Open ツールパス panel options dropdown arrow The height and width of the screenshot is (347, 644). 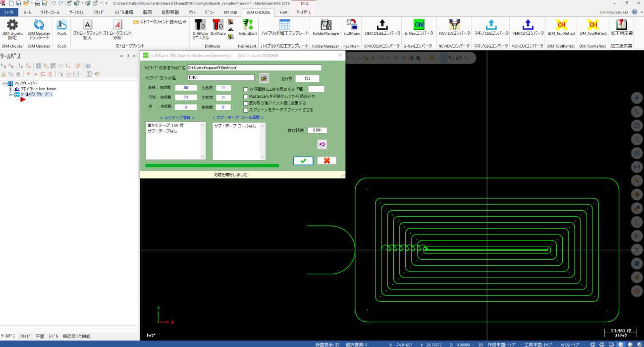[x=122, y=56]
